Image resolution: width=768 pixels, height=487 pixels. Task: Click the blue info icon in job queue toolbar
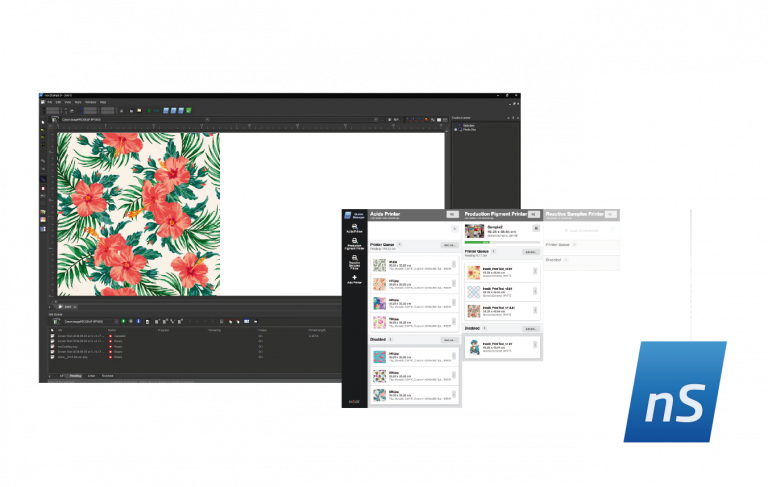click(139, 321)
